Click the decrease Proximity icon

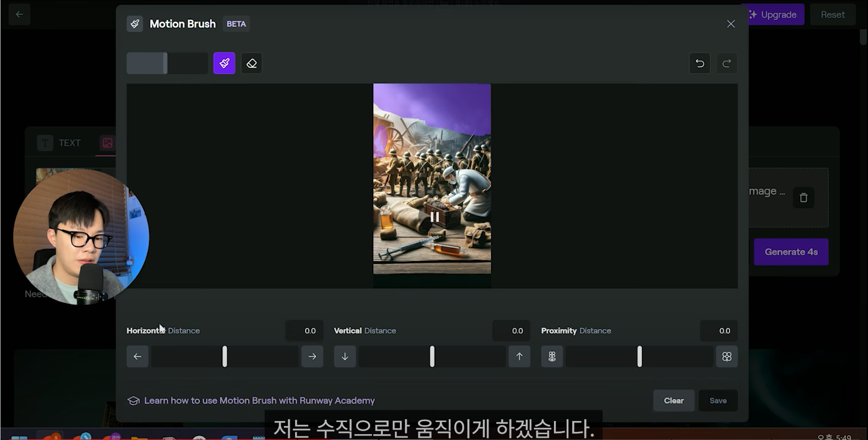point(552,356)
